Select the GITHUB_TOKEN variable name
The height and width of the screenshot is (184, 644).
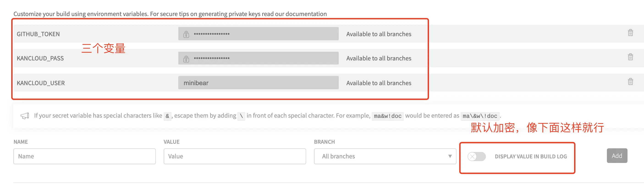pos(38,34)
